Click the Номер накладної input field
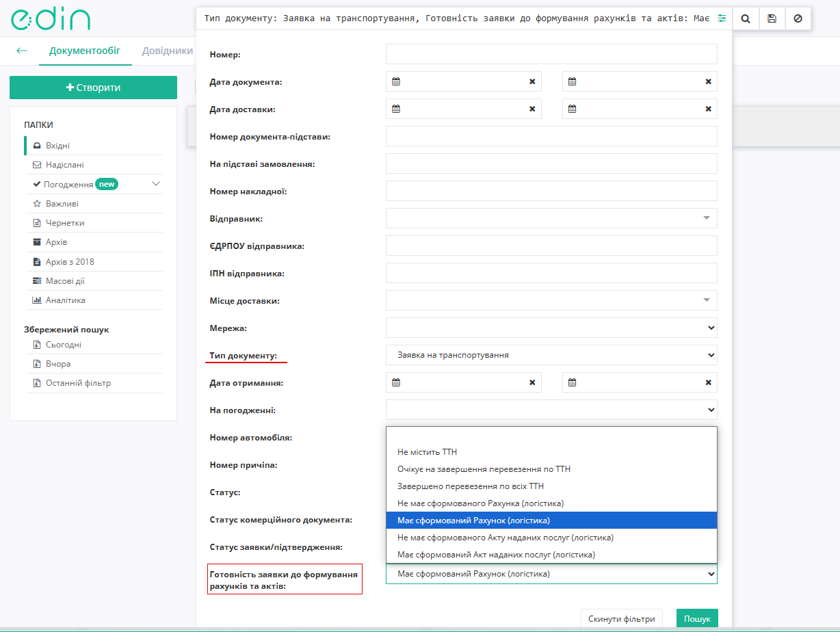This screenshot has width=840, height=632. 551,191
